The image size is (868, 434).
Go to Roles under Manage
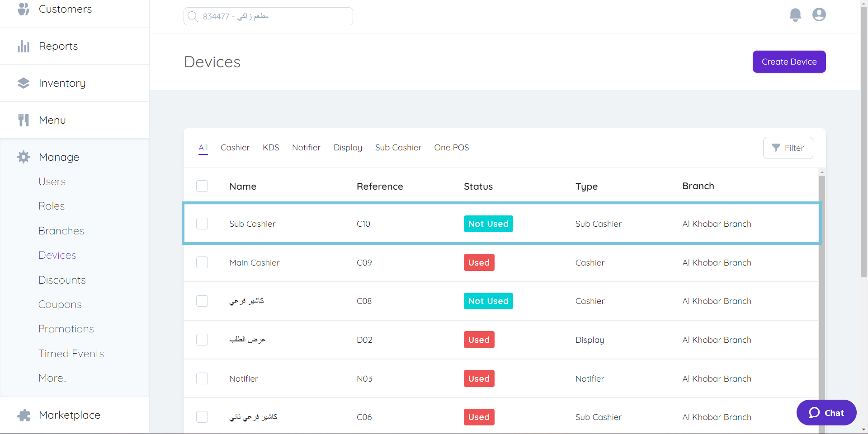click(x=52, y=206)
